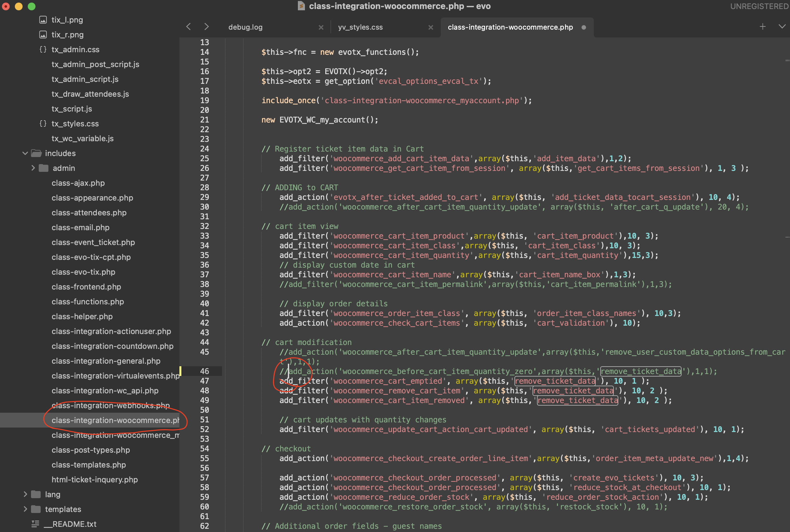Open class-frontend.php file
The height and width of the screenshot is (532, 790).
86,287
